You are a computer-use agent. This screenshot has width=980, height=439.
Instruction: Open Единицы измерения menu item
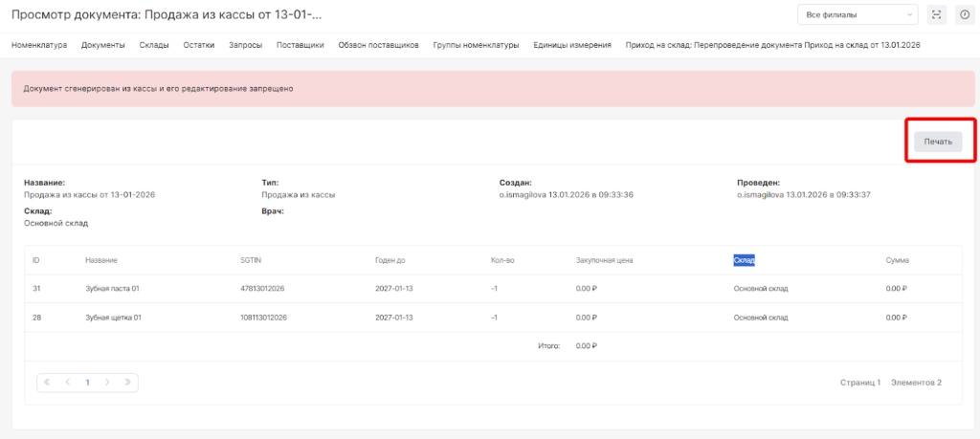[572, 45]
